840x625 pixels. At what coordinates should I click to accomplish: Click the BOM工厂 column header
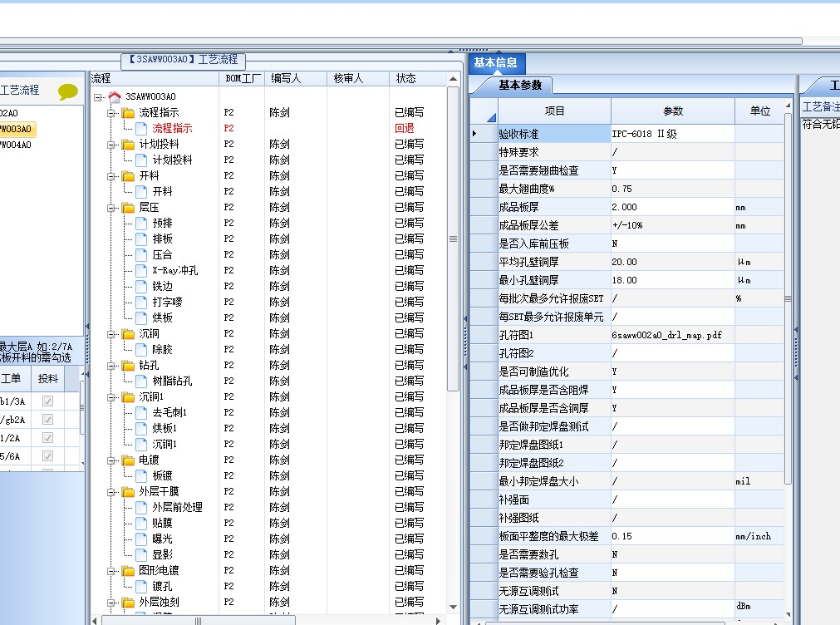coord(242,79)
